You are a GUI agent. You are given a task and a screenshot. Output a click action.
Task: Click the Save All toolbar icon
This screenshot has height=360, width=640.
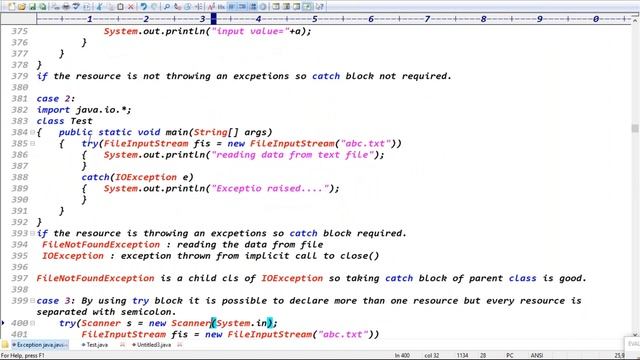(x=42, y=7)
